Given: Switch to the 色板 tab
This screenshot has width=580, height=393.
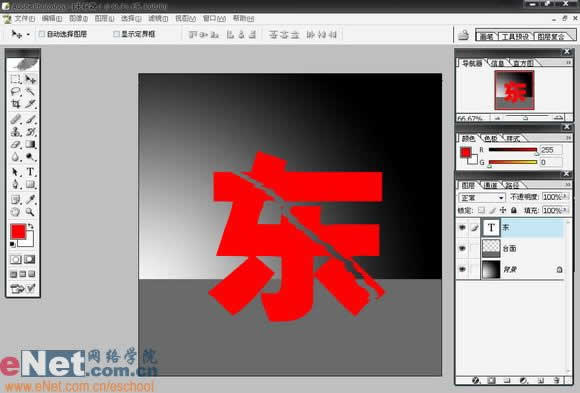Looking at the screenshot, I should pyautogui.click(x=490, y=138).
